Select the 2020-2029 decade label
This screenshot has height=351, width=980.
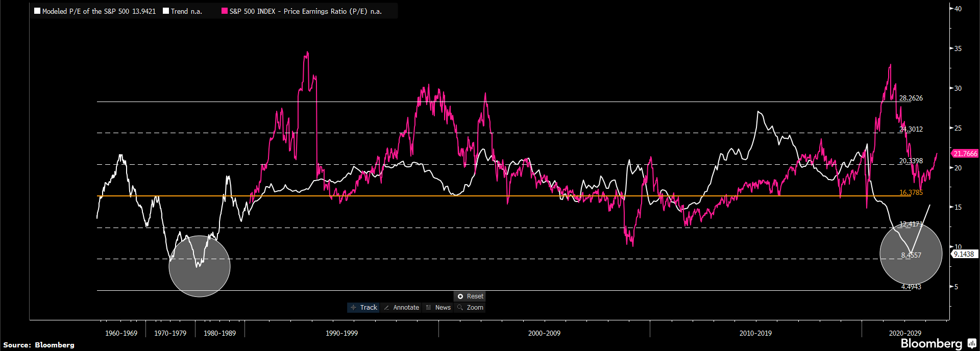[905, 333]
